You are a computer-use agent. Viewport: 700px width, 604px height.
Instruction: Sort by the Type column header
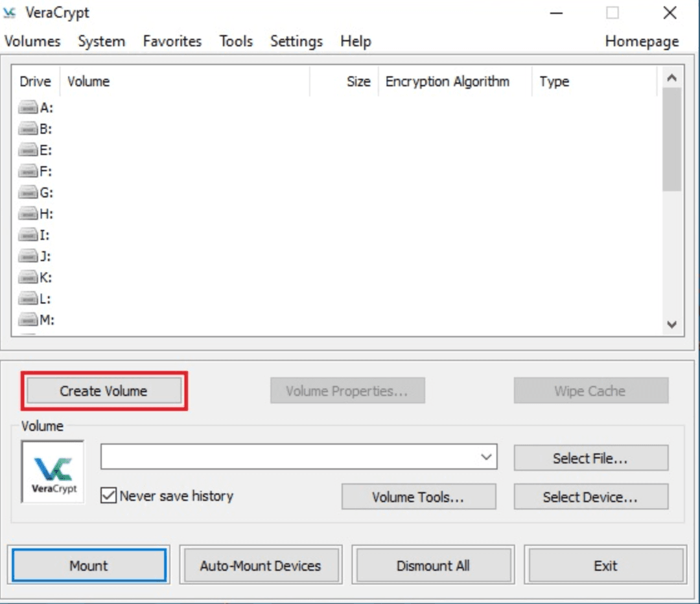[x=594, y=81]
